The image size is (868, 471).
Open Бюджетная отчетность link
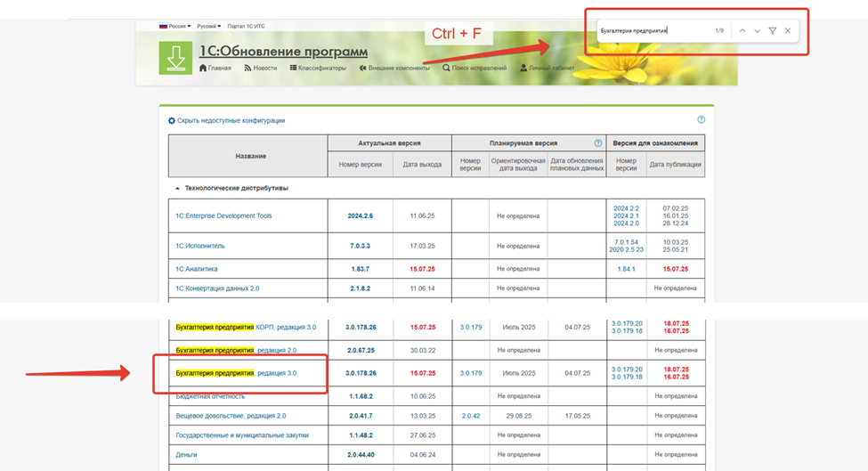210,396
